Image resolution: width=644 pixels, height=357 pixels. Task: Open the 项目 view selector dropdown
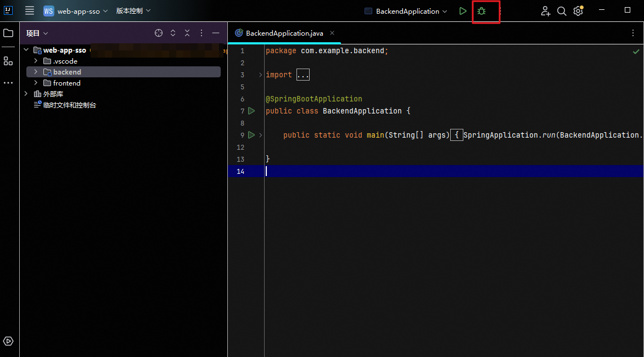(37, 33)
